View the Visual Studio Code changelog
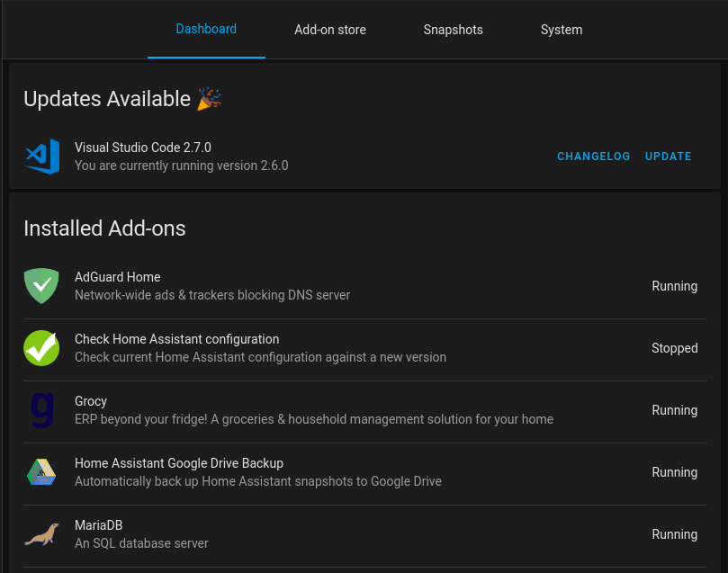The image size is (728, 573). tap(593, 157)
